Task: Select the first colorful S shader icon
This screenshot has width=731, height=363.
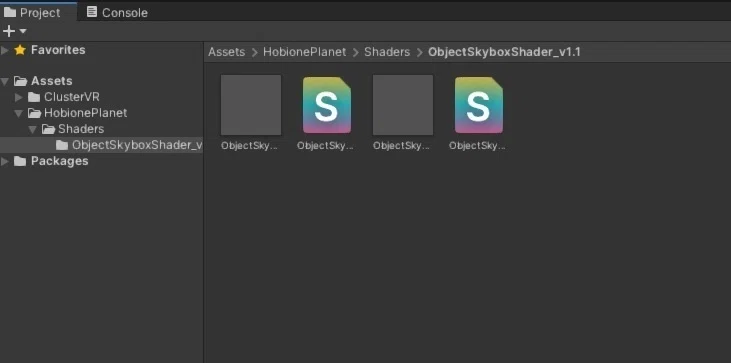Action: tap(327, 105)
